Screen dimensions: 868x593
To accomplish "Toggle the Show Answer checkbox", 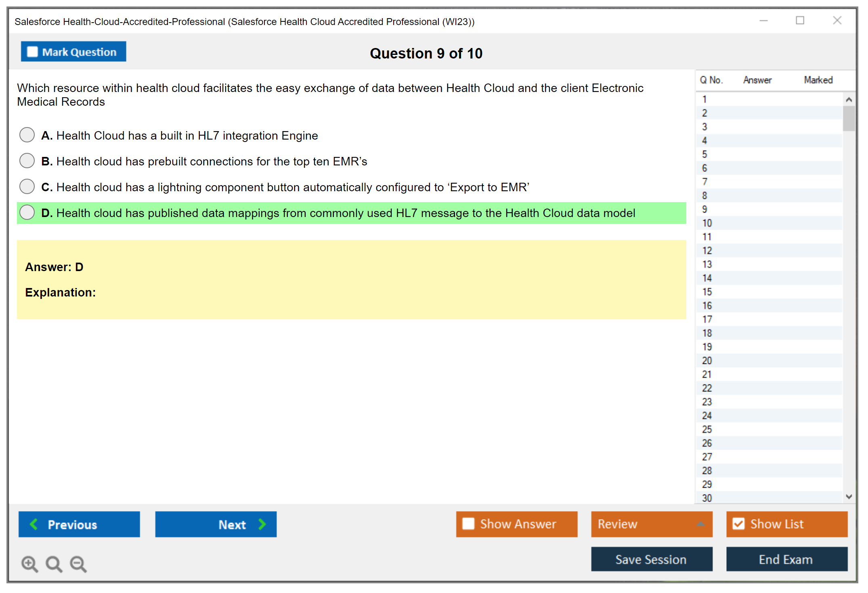I will [468, 524].
